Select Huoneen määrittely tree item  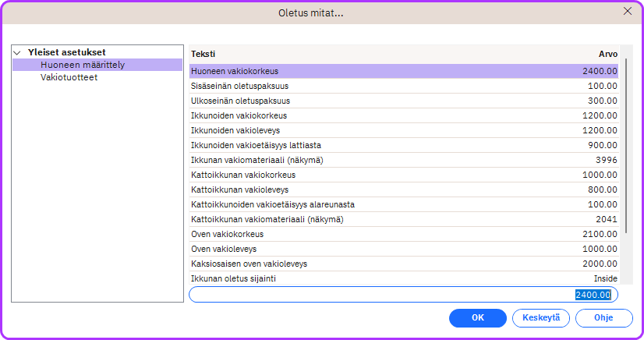tap(97, 65)
